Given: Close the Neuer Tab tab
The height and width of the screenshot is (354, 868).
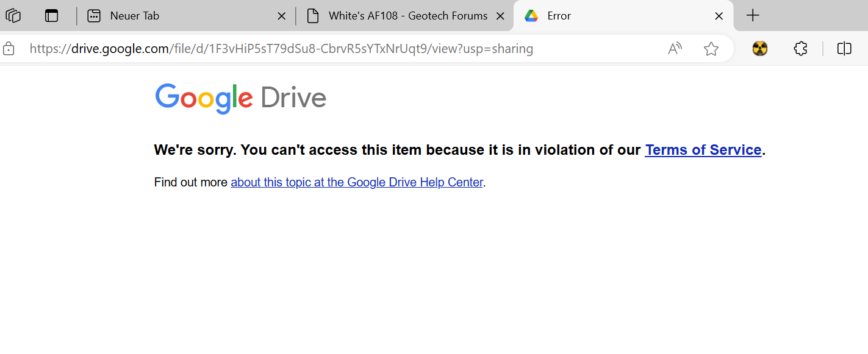Looking at the screenshot, I should pos(282,16).
